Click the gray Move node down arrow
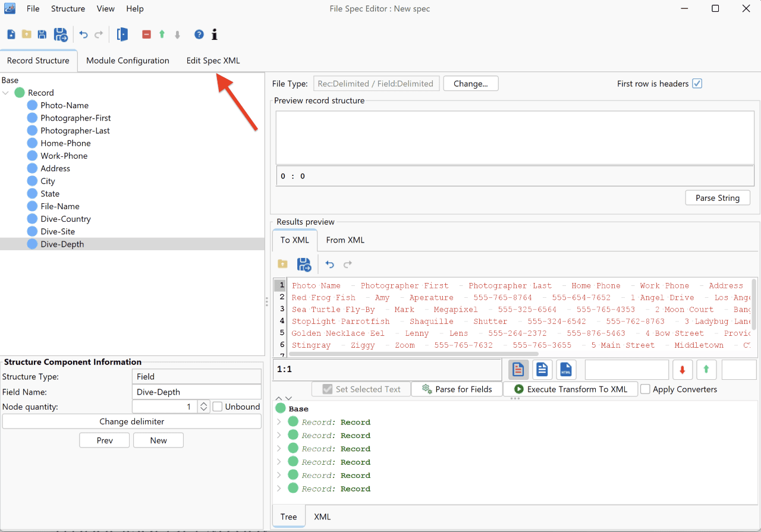Image resolution: width=761 pixels, height=532 pixels. [x=177, y=34]
